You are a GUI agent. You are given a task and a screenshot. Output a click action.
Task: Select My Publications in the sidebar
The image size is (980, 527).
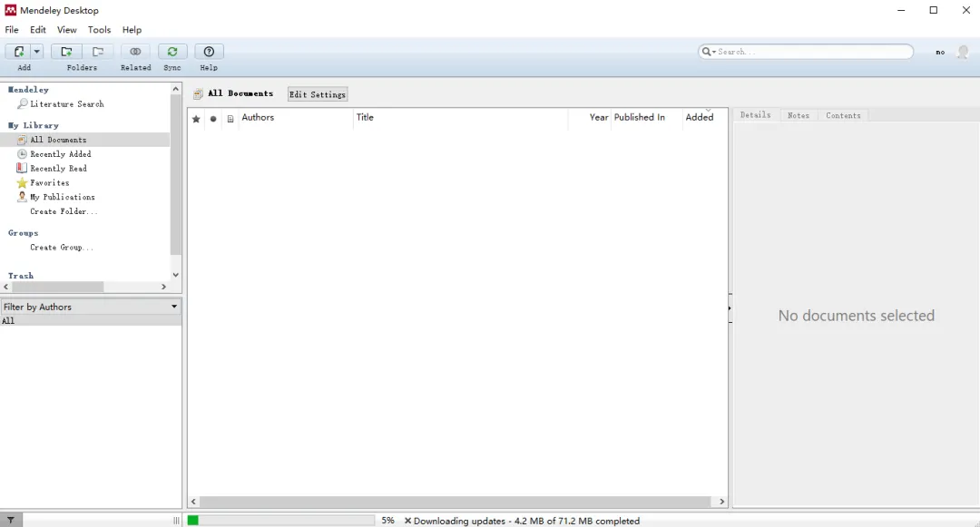click(x=63, y=198)
